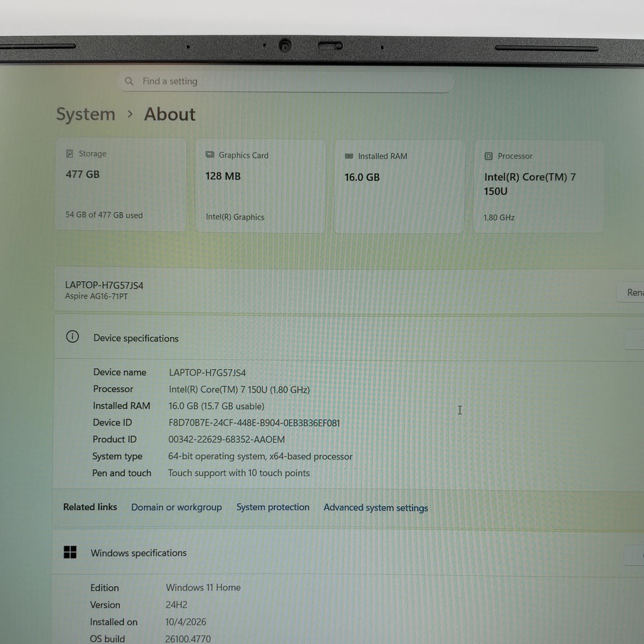
Task: Open the Installed RAM 16.0 GB card
Action: [399, 187]
